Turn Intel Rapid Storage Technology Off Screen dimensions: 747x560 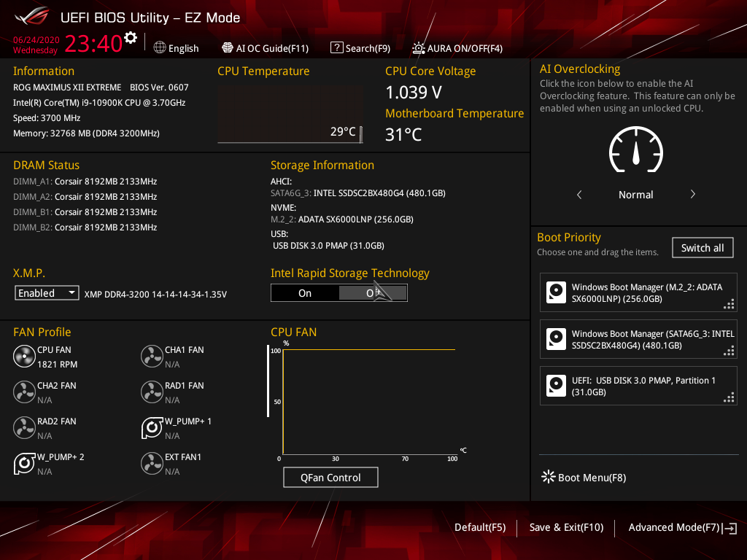[x=373, y=293]
